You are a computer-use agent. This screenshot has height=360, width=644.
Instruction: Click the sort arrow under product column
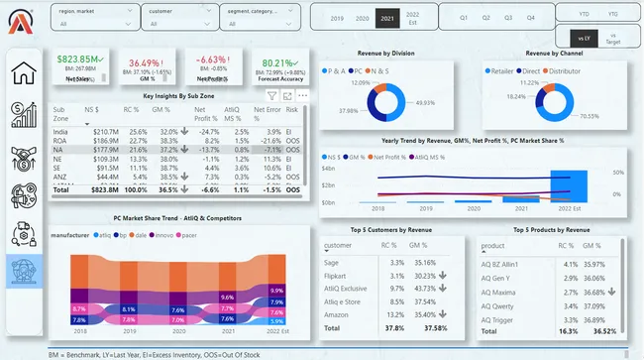pos(483,252)
